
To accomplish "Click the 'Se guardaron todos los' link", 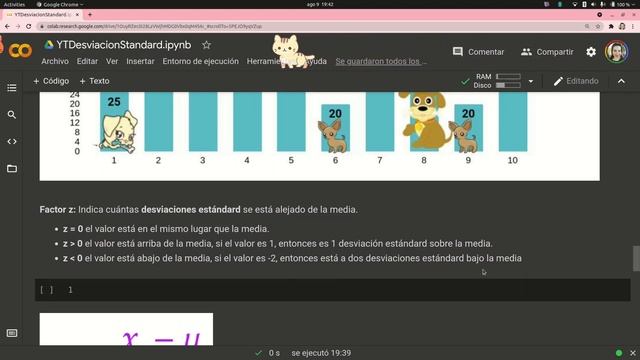I will click(x=381, y=61).
